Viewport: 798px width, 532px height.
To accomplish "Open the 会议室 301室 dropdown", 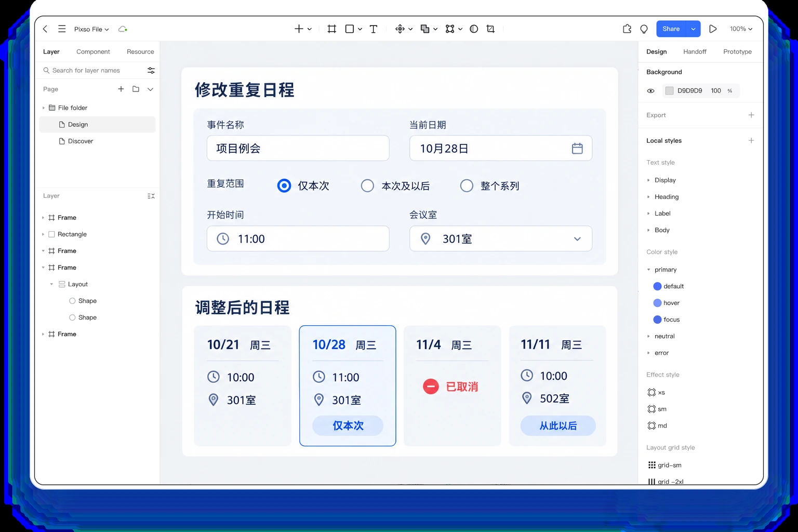I will [x=501, y=238].
